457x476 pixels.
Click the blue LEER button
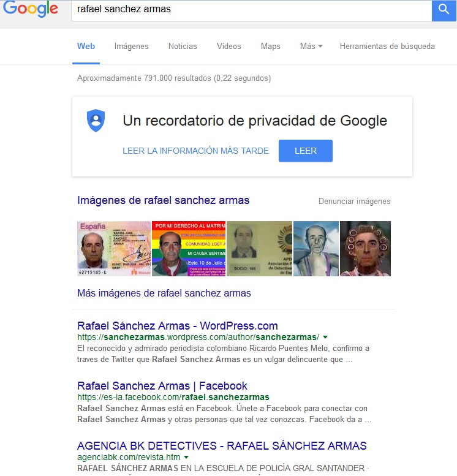(x=306, y=151)
